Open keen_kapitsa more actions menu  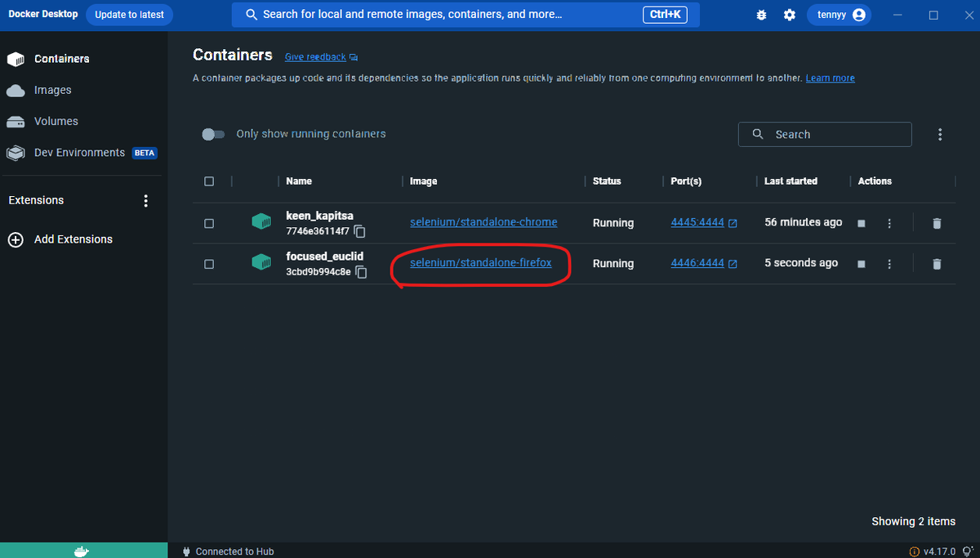[889, 223]
